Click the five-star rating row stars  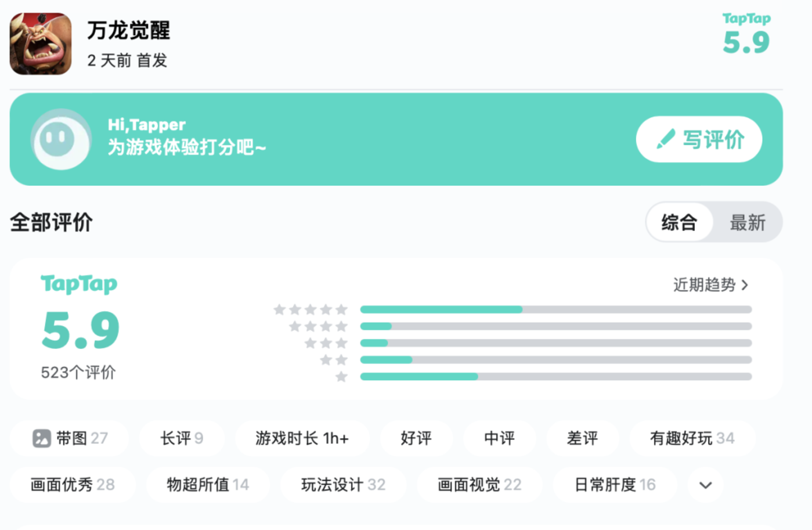tap(311, 309)
